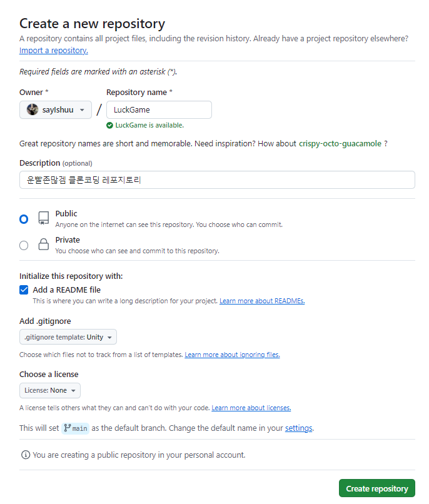
Task: Uncheck the Add a README file checkbox
Action: click(x=24, y=290)
